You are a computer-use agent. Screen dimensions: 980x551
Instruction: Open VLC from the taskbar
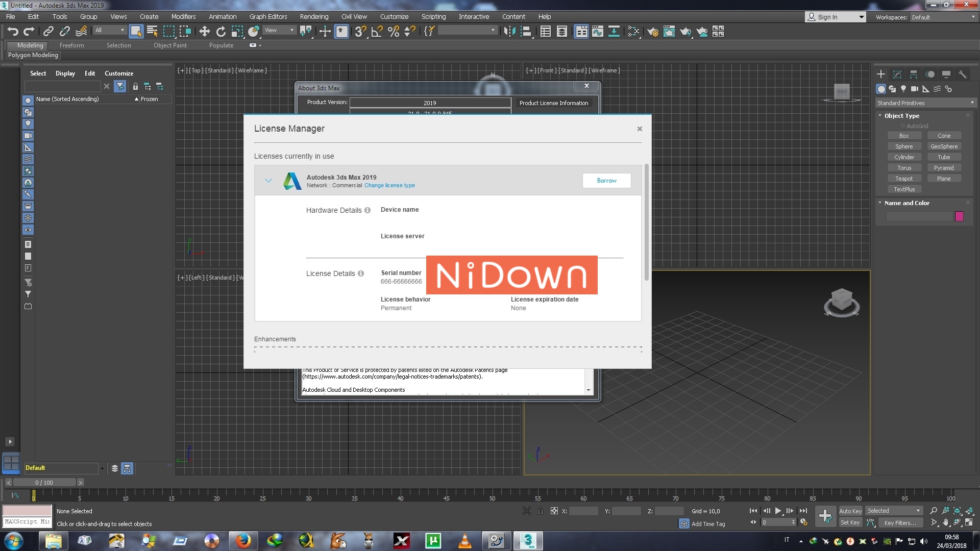click(465, 541)
